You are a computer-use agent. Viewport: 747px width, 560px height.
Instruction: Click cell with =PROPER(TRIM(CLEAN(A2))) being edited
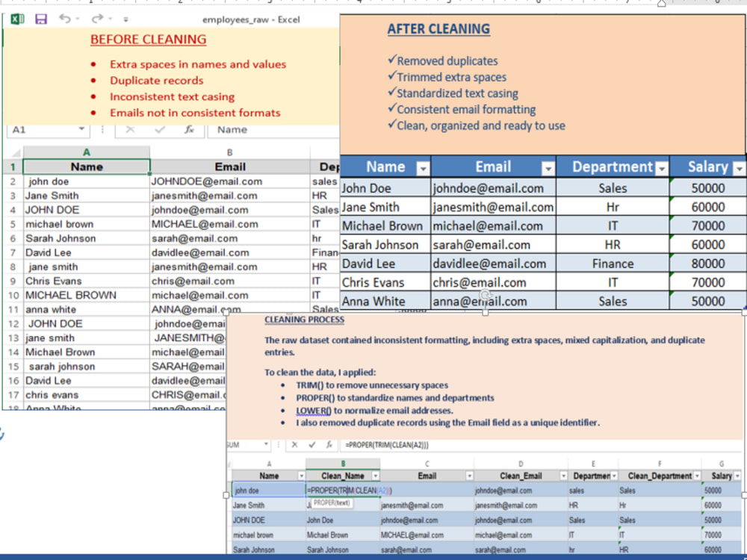(343, 490)
